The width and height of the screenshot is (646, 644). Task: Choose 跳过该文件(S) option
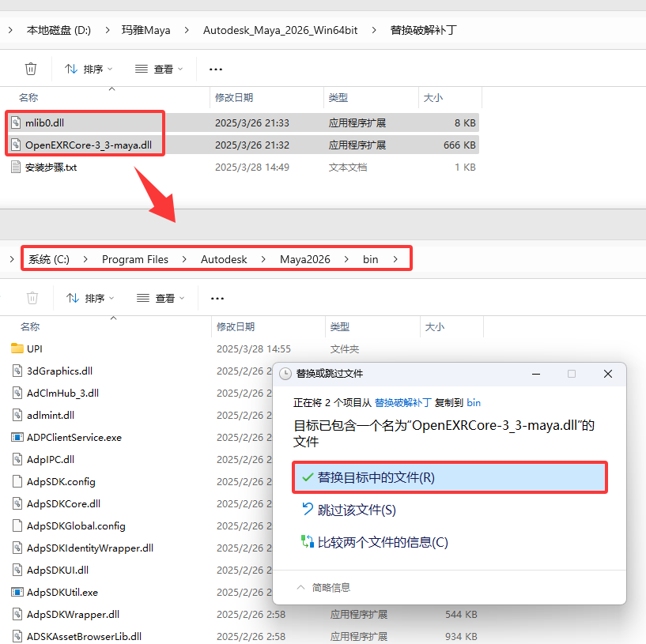pos(349,510)
